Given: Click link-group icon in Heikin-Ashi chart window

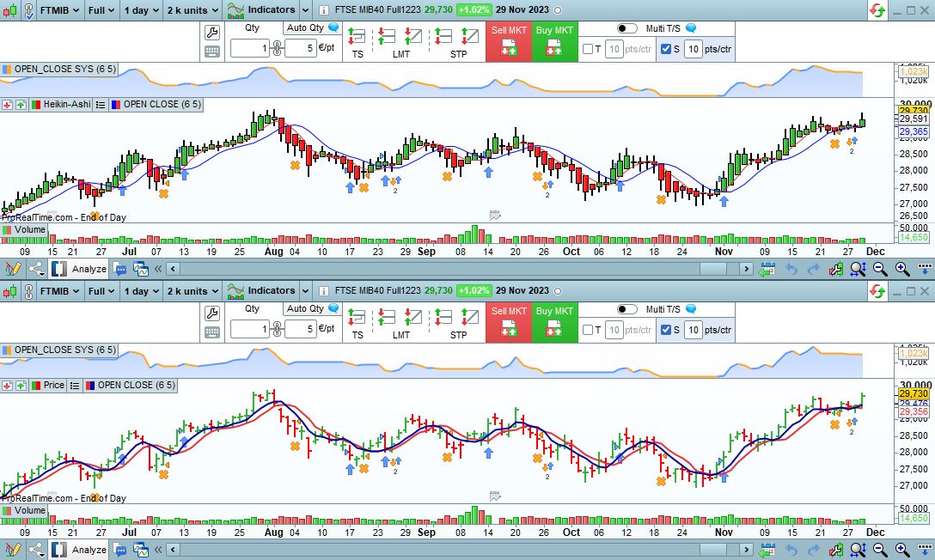Looking at the screenshot, I should tap(28, 10).
